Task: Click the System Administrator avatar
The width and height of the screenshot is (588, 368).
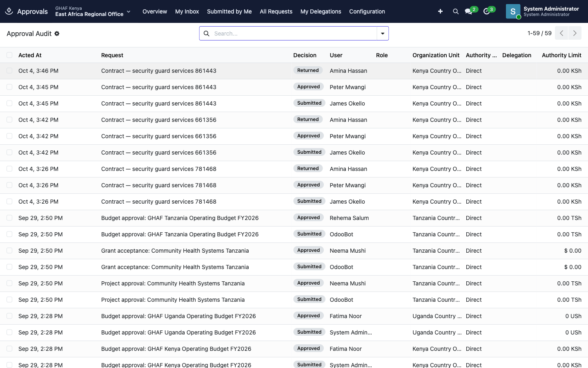Action: click(x=513, y=11)
